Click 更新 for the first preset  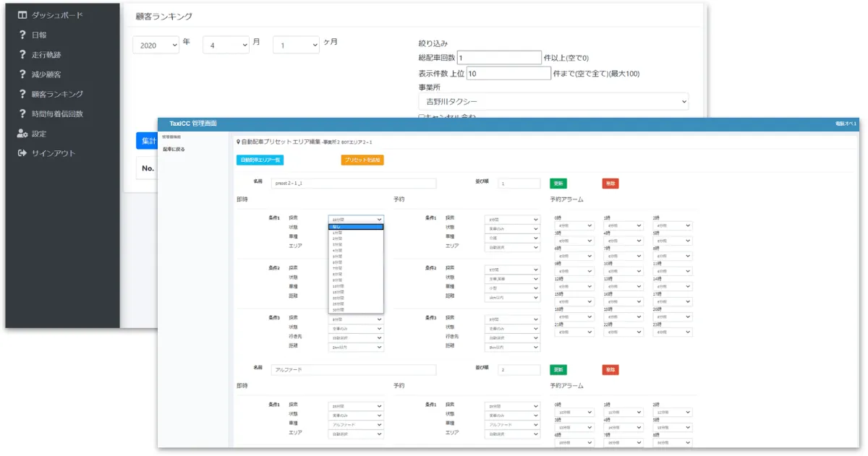coord(558,184)
